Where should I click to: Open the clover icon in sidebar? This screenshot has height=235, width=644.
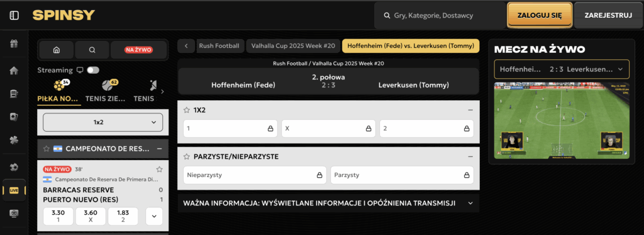pos(14,140)
